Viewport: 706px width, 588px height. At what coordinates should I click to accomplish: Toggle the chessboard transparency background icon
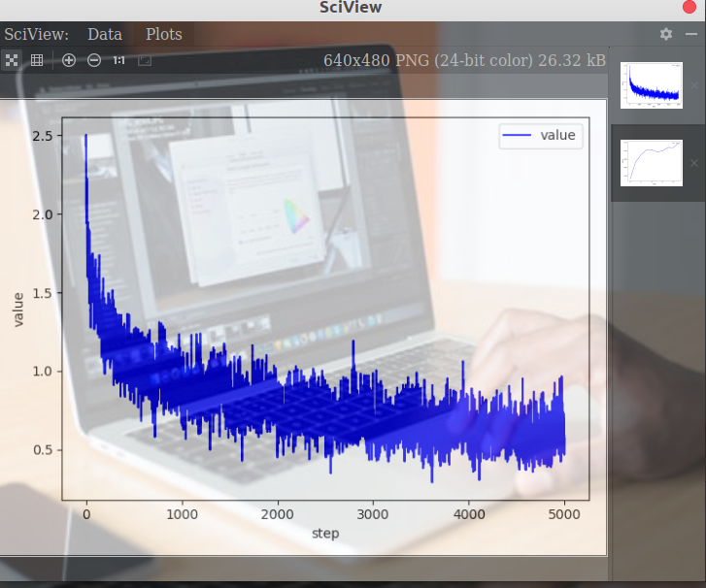(x=12, y=60)
